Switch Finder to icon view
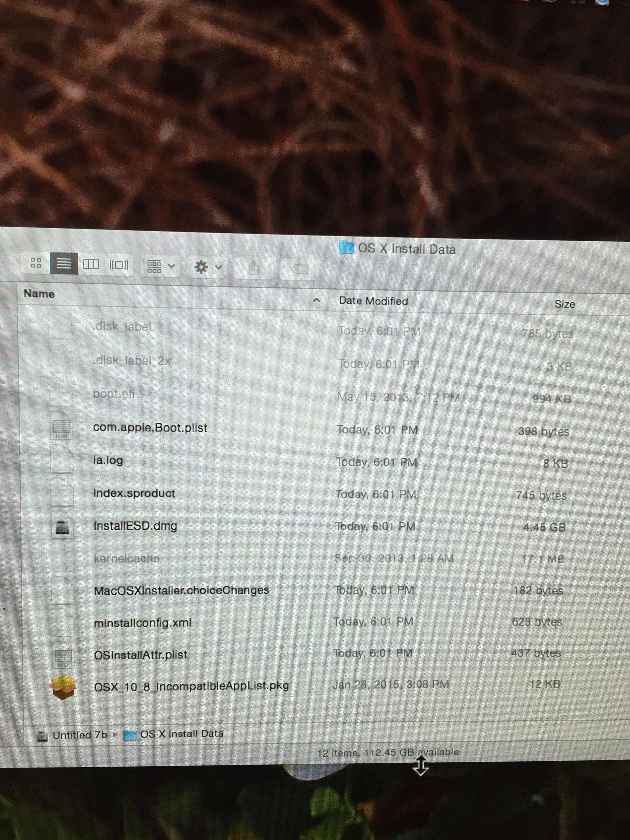Image resolution: width=630 pixels, height=840 pixels. [36, 262]
